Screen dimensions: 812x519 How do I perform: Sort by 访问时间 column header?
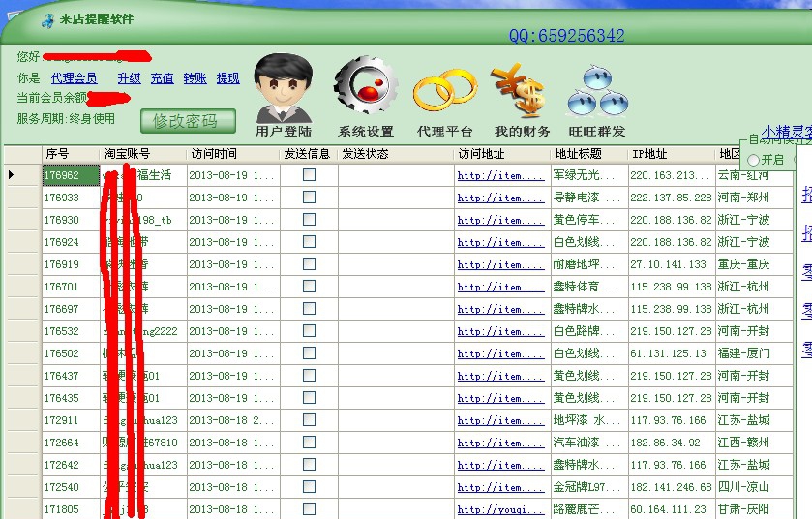(x=233, y=154)
